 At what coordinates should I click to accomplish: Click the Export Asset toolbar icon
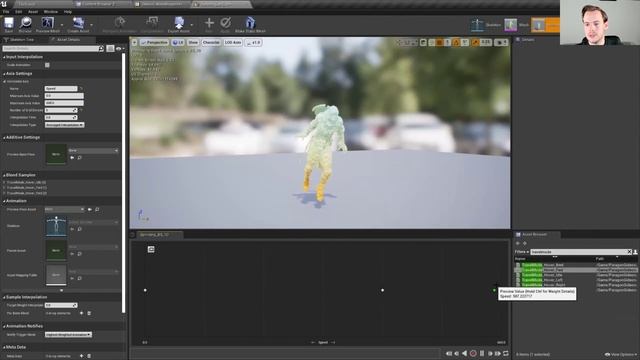click(x=179, y=24)
